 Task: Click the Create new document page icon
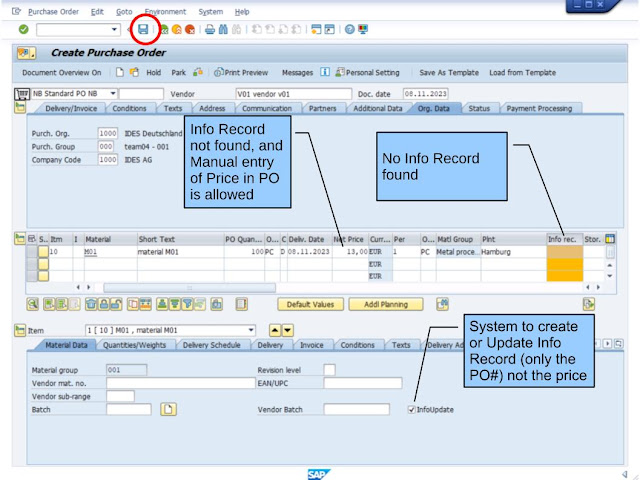[120, 72]
